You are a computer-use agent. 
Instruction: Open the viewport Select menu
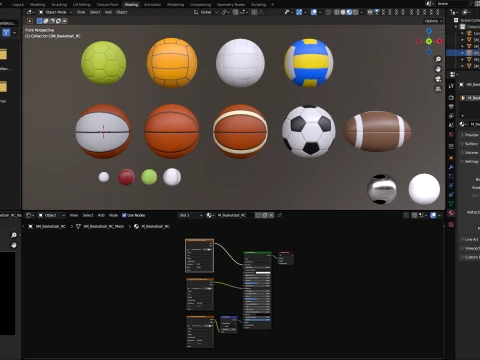[95, 12]
